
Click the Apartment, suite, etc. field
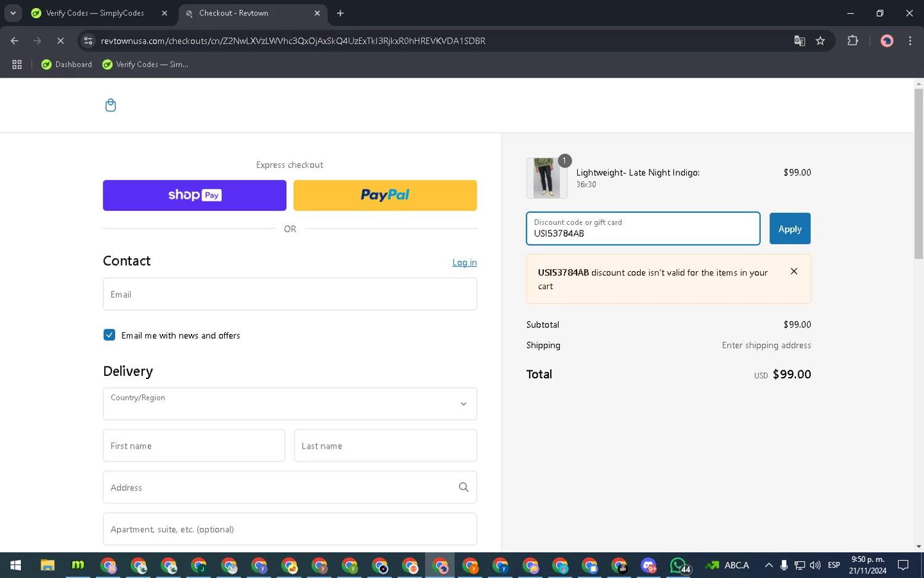pyautogui.click(x=290, y=529)
